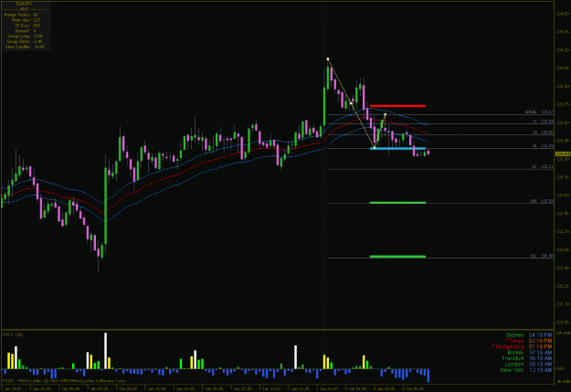
Task: Select the 100 Fibonacci level label
Action: point(542,201)
